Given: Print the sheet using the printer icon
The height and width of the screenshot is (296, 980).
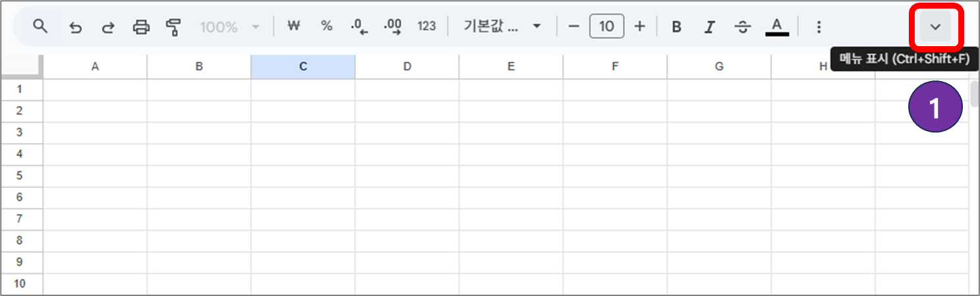Looking at the screenshot, I should 141,27.
